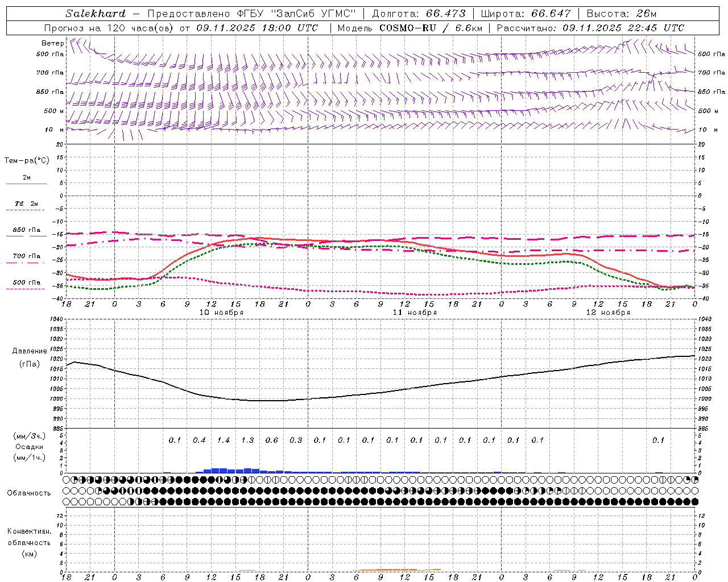
Task: Click the Salekhard station title
Action: (95, 14)
